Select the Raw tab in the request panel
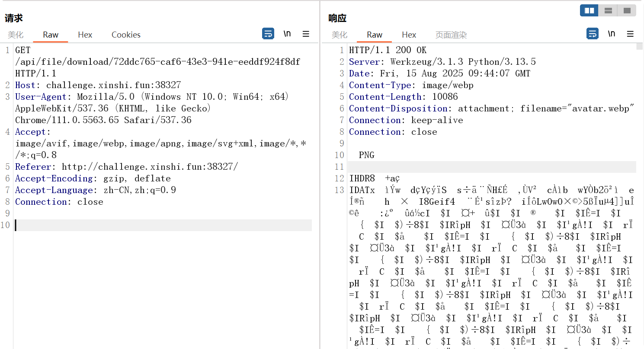644x349 pixels. click(51, 35)
